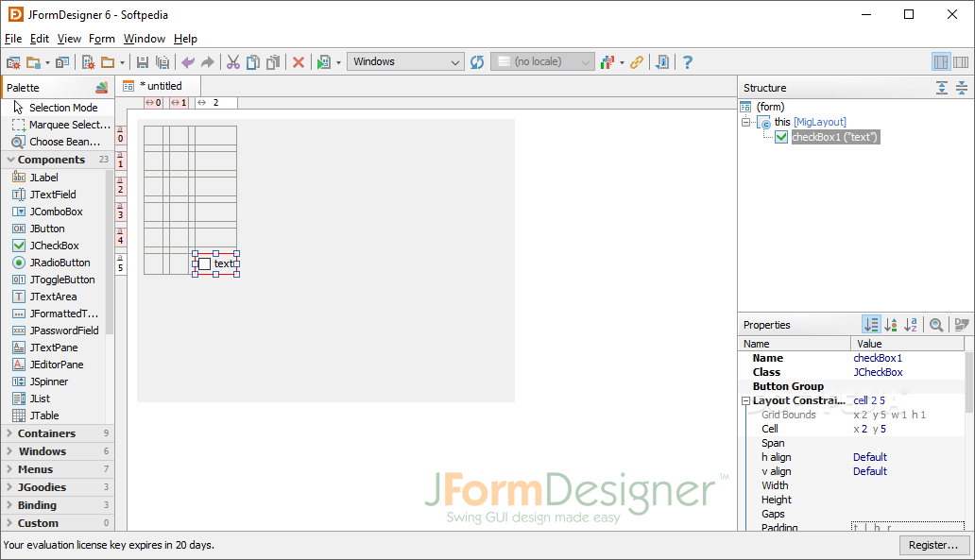Open the Edit menu
The image size is (975, 560).
click(x=39, y=39)
